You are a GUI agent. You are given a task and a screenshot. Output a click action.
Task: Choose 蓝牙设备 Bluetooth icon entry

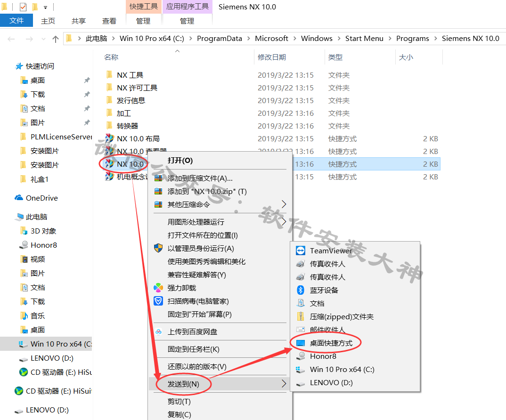point(301,290)
